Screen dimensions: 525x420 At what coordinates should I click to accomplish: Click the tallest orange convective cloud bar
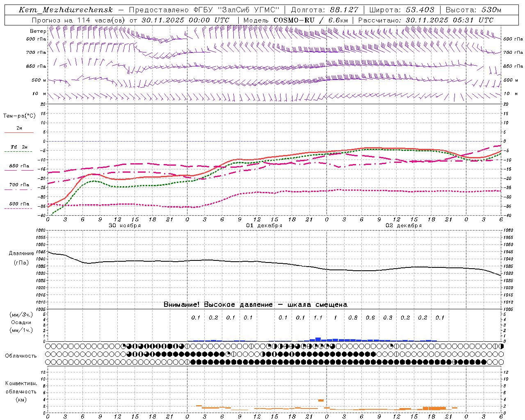[x=321, y=400]
